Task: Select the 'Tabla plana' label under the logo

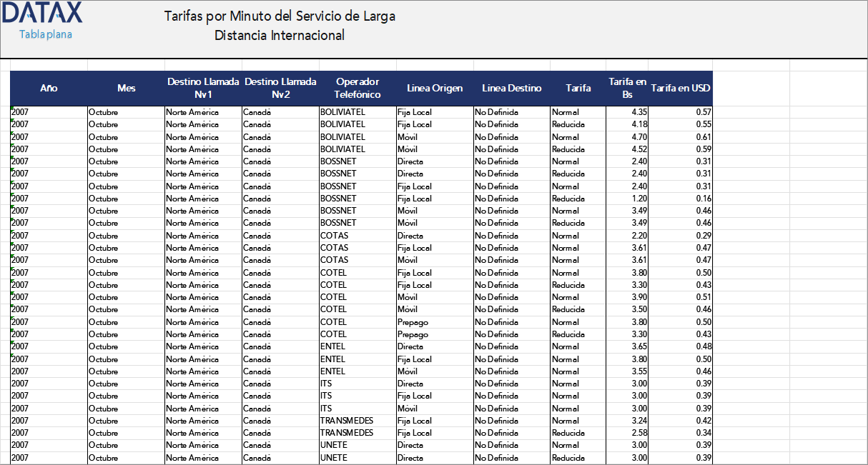Action: pos(46,34)
